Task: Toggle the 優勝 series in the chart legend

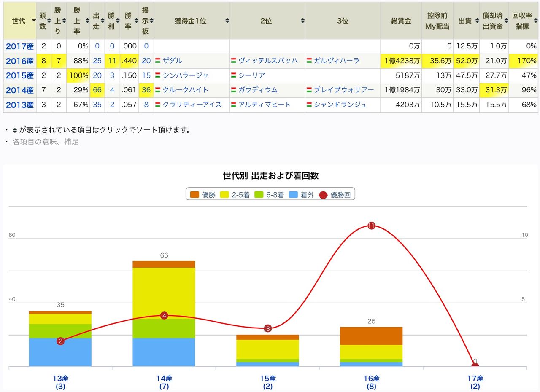Action: point(202,194)
